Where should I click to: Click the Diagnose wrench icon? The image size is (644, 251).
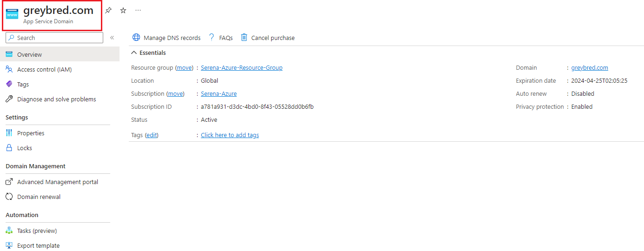(x=9, y=99)
